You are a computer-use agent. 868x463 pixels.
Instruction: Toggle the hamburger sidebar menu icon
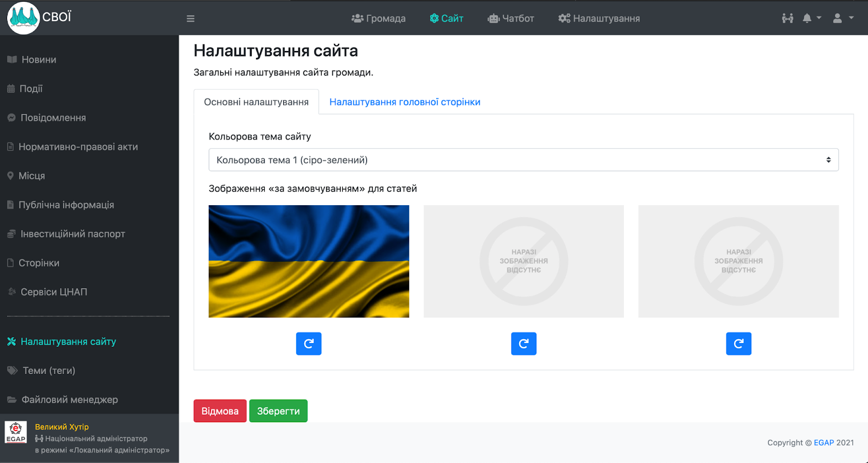click(x=190, y=18)
